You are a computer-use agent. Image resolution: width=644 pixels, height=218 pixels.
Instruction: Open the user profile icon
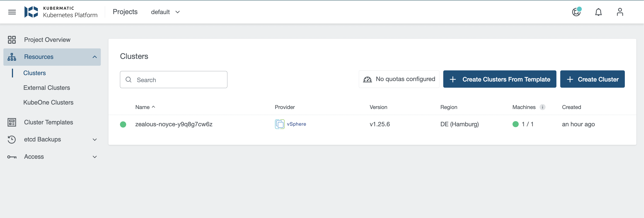pyautogui.click(x=620, y=12)
